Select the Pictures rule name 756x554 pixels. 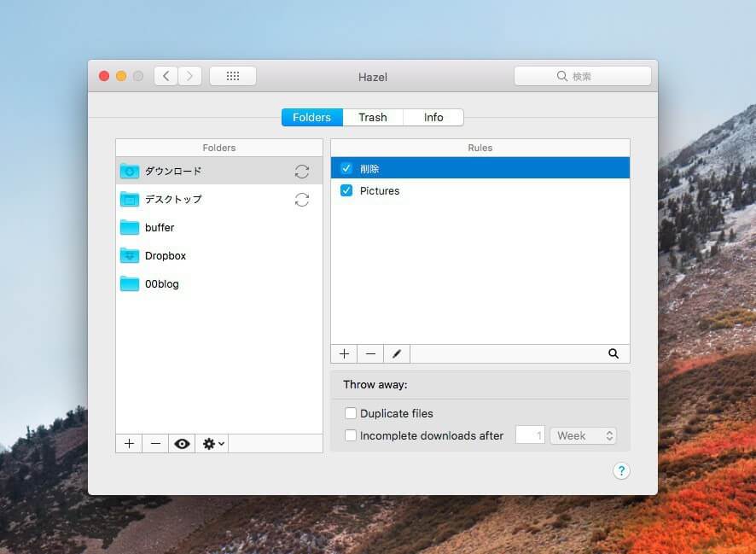[x=380, y=191]
